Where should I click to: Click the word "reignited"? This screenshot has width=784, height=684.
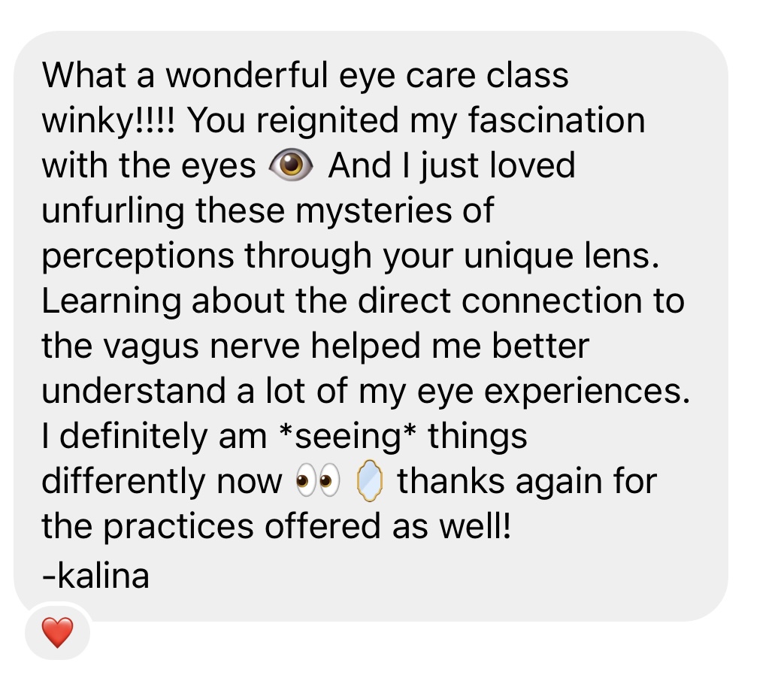coord(328,122)
